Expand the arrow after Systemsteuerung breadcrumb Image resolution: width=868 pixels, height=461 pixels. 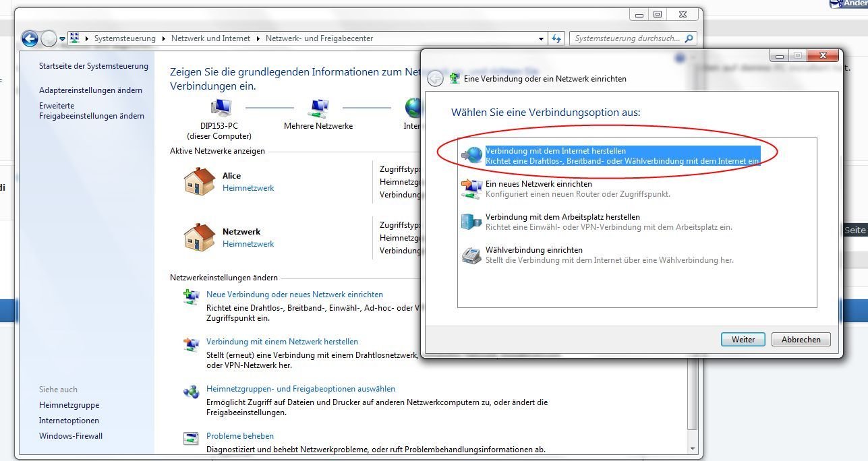164,39
